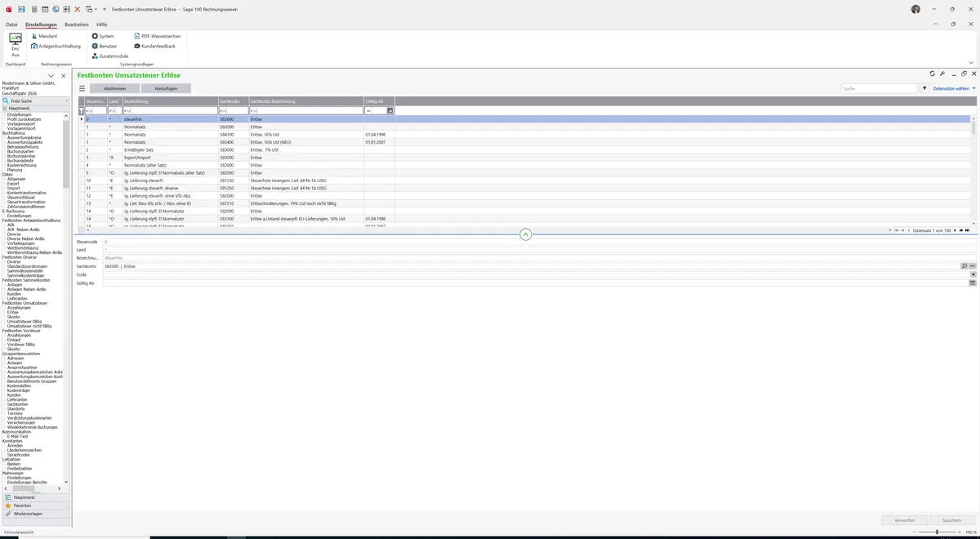Adjust the zoom slider in the status bar

937,532
